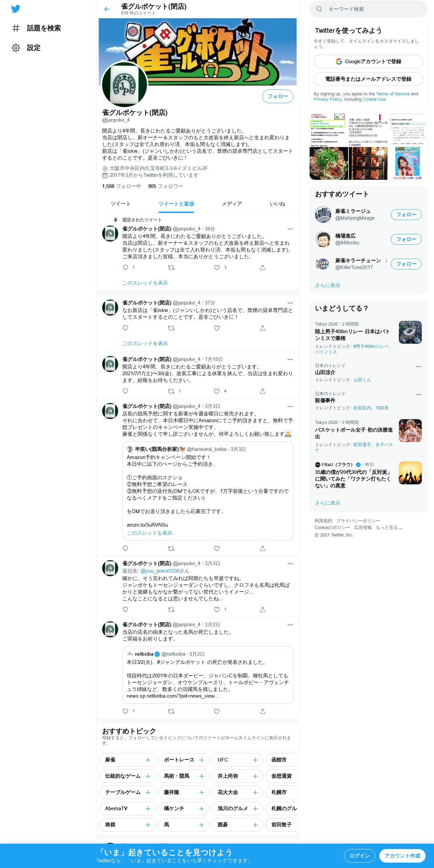Share the 雀iskw new-store tweet
Viewport: 434px width, 868px height.
pyautogui.click(x=263, y=328)
